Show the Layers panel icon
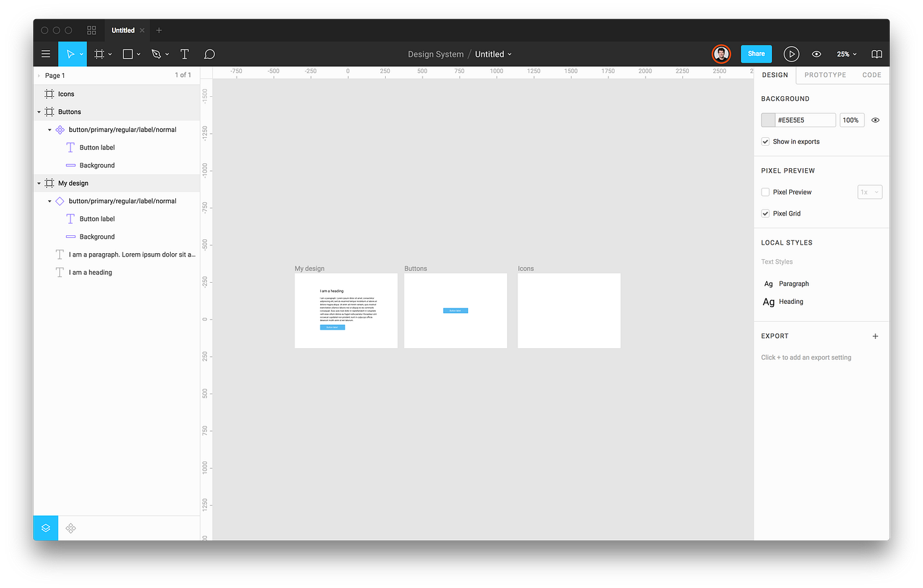The width and height of the screenshot is (923, 588). coord(45,528)
